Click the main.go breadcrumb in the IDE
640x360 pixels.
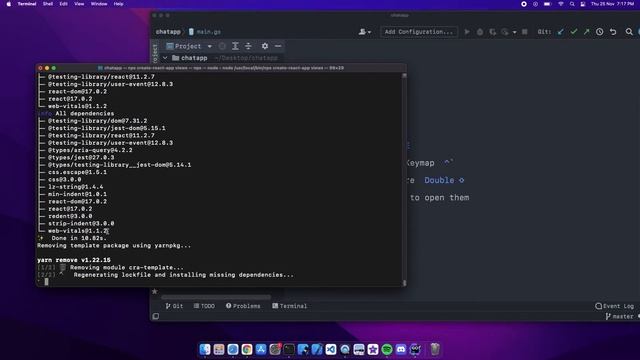[205, 32]
